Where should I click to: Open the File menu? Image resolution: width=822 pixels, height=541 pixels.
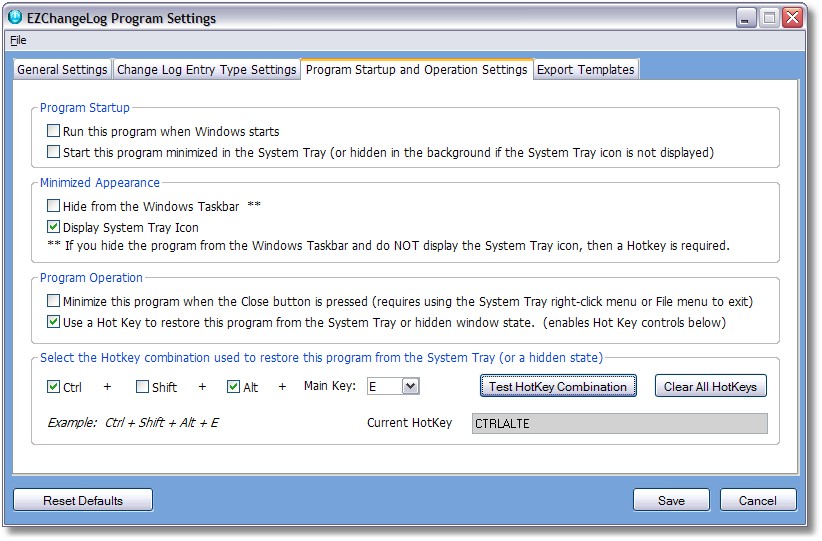tap(18, 40)
